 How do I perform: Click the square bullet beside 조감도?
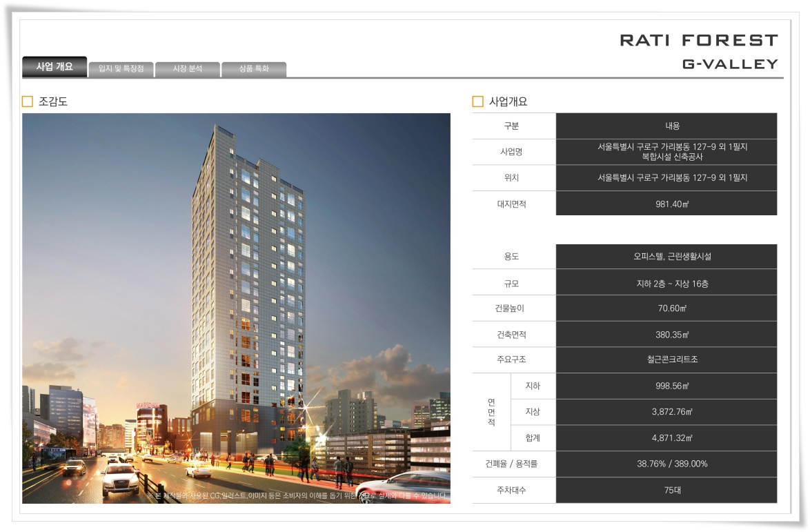(x=28, y=101)
